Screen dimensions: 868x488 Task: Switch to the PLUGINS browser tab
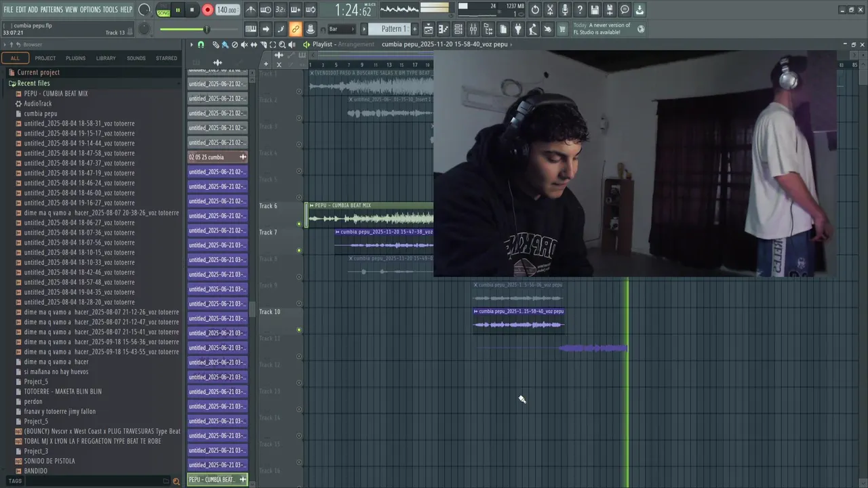coord(75,58)
